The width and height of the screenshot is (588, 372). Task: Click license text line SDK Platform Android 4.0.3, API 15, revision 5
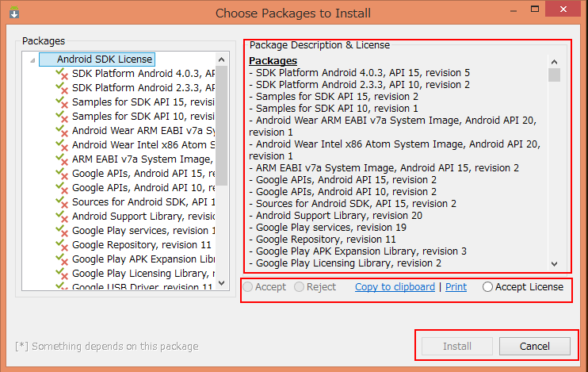point(359,72)
